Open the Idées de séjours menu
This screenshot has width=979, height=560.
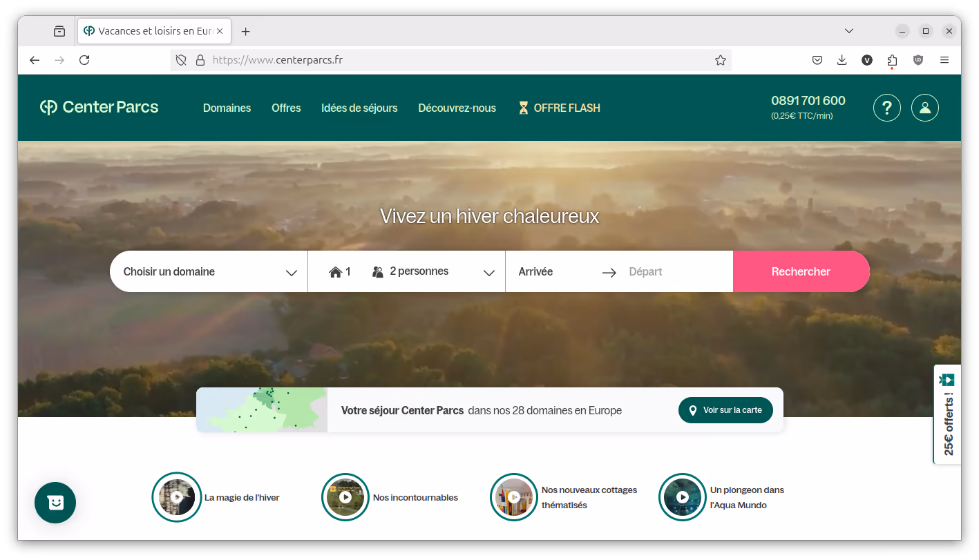coord(359,108)
